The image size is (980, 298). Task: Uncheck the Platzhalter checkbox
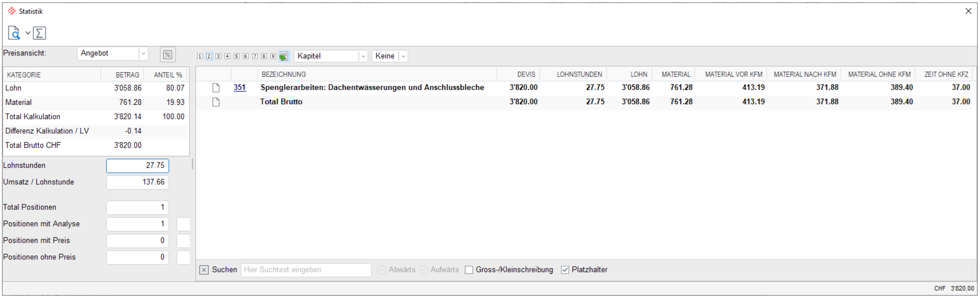point(565,270)
